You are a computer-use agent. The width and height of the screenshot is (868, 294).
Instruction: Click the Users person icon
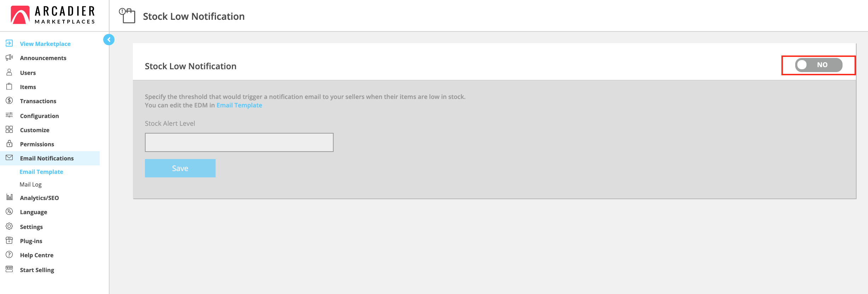(x=9, y=72)
